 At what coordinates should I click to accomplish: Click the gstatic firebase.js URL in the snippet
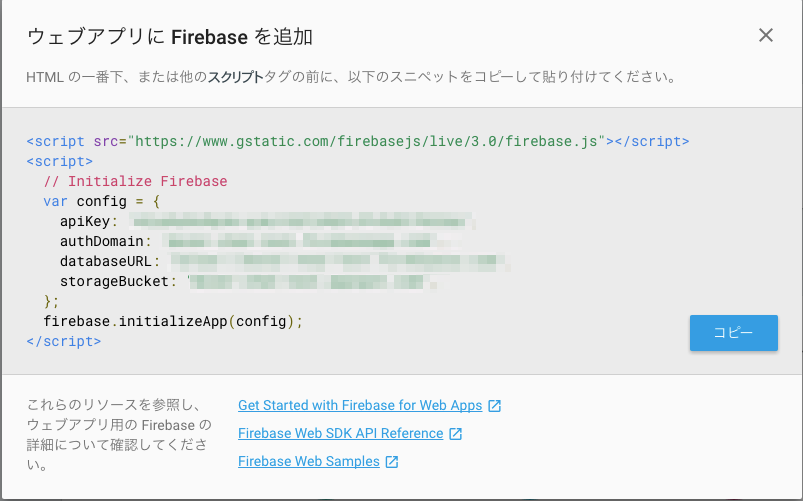pyautogui.click(x=367, y=141)
